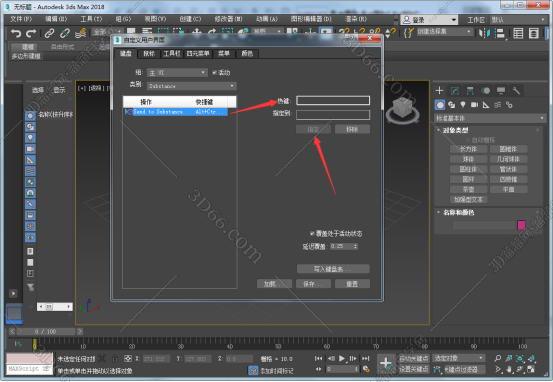Open the Modify panel tab icon
Viewport: 553px width, 382px height.
[x=455, y=91]
